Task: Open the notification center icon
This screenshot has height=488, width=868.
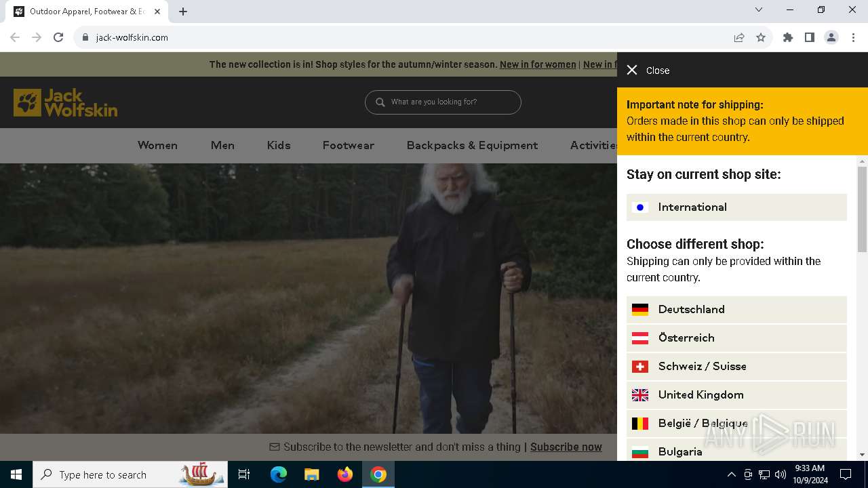Action: point(846,474)
